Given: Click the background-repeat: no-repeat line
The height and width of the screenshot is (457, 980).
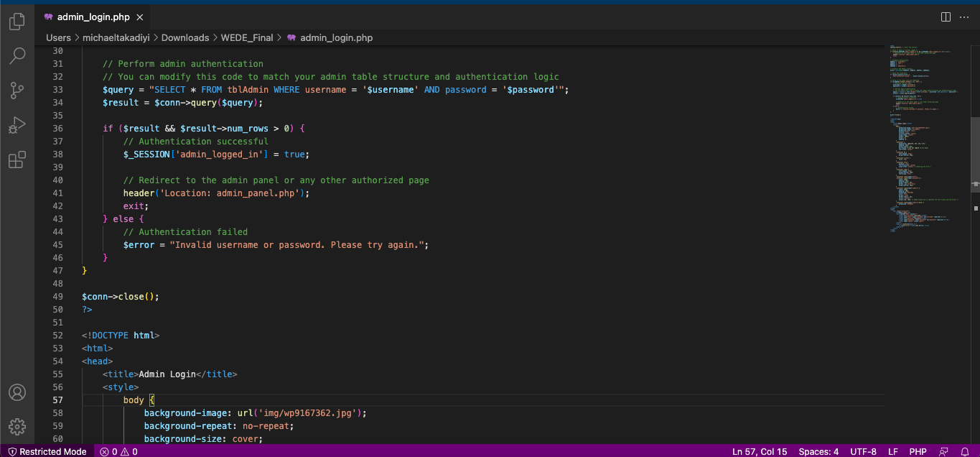Looking at the screenshot, I should (219, 426).
